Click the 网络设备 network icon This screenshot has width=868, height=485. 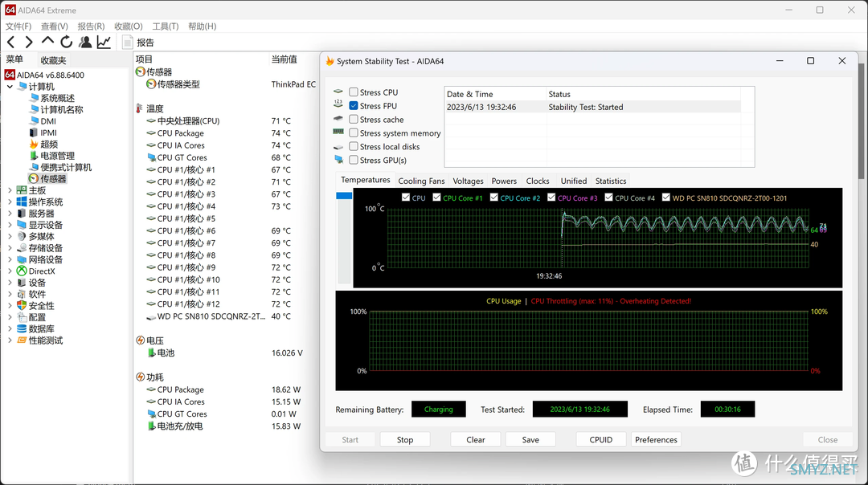pos(22,259)
